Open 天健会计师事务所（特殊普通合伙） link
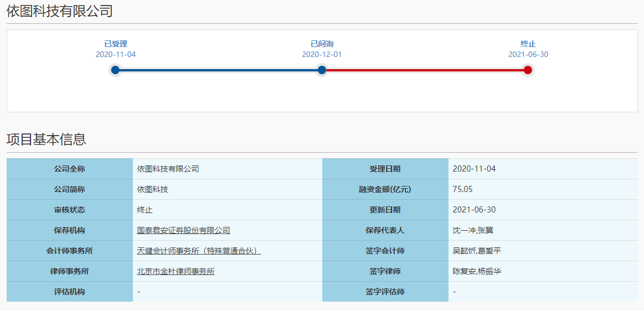Screen dimensions: 644x311 click(199, 251)
